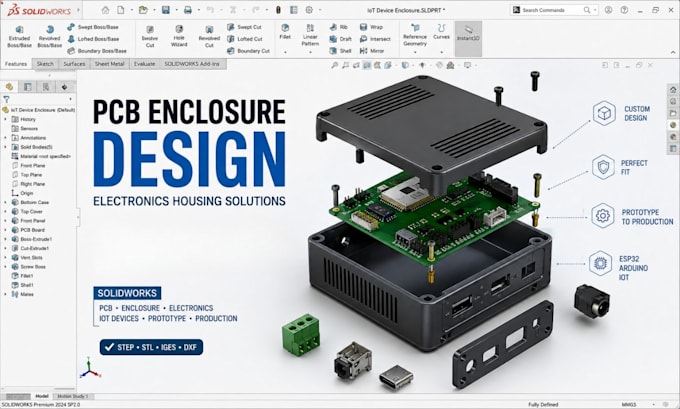This screenshot has height=409, width=680.
Task: Select the Rib feature
Action: 339,27
